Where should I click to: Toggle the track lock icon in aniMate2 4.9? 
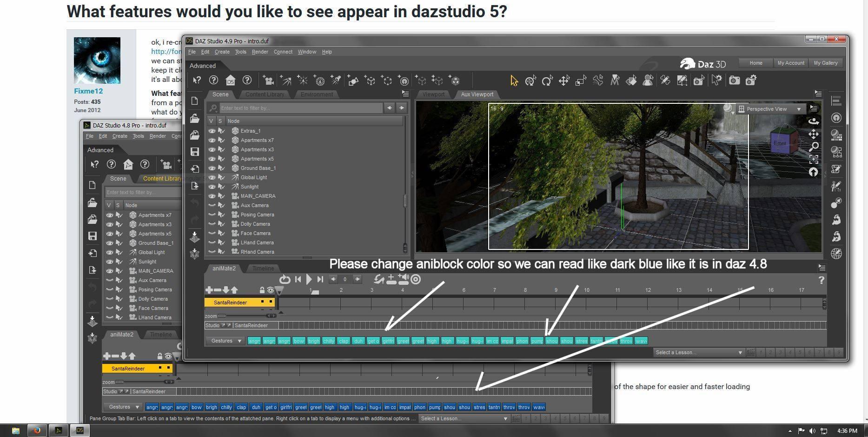[262, 290]
